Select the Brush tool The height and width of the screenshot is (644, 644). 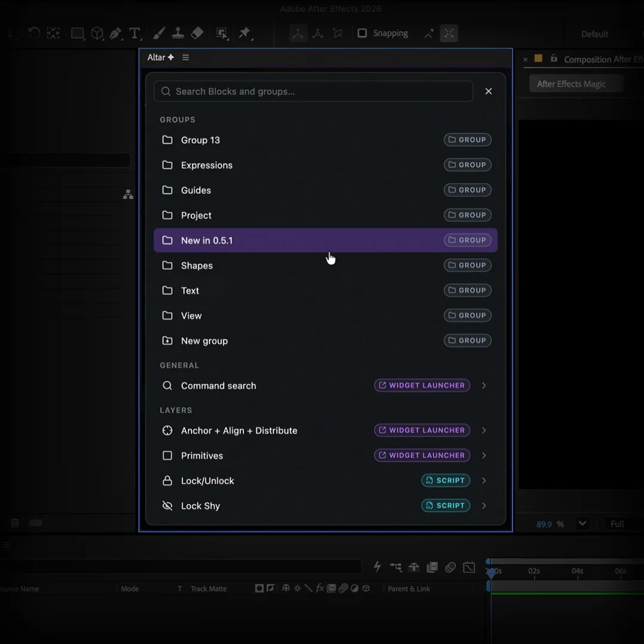click(159, 33)
